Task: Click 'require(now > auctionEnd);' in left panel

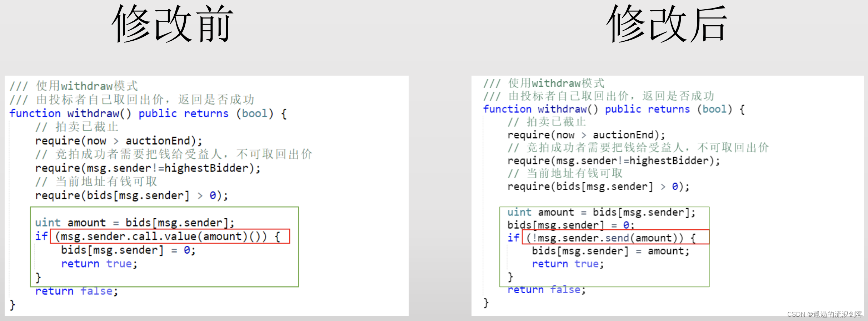Action: point(119,141)
